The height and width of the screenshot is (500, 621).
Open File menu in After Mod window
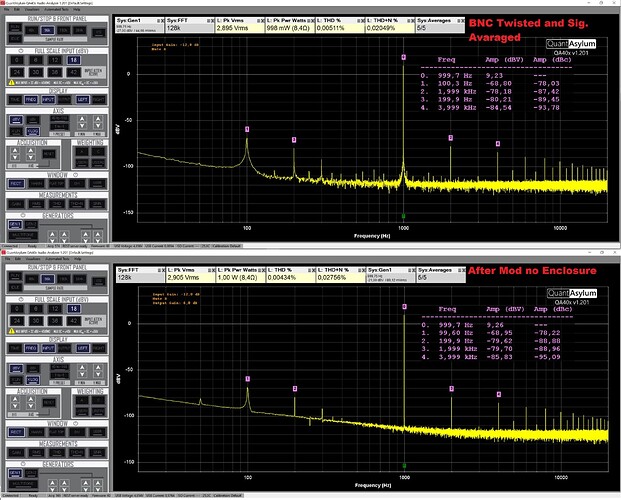[7, 259]
